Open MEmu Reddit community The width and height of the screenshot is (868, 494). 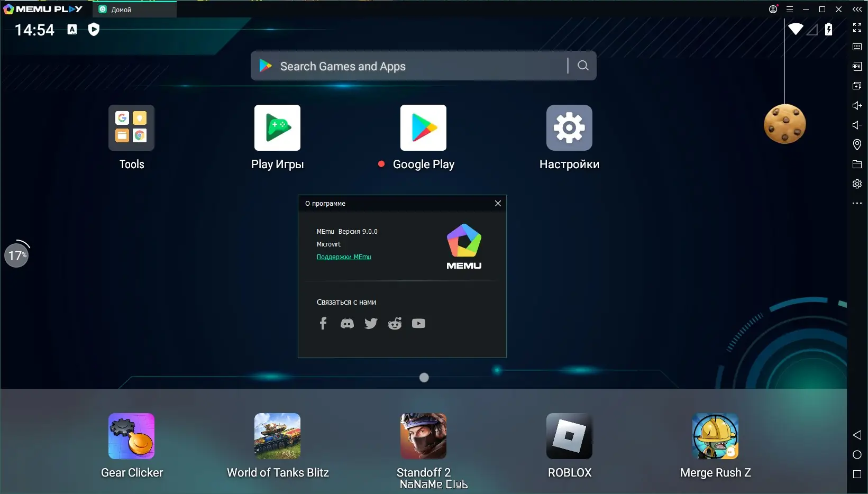(395, 323)
